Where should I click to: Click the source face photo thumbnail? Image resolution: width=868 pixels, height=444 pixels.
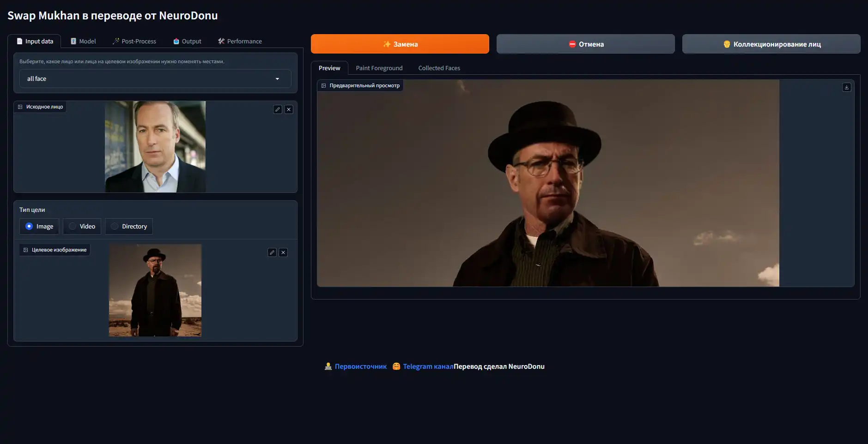[155, 147]
